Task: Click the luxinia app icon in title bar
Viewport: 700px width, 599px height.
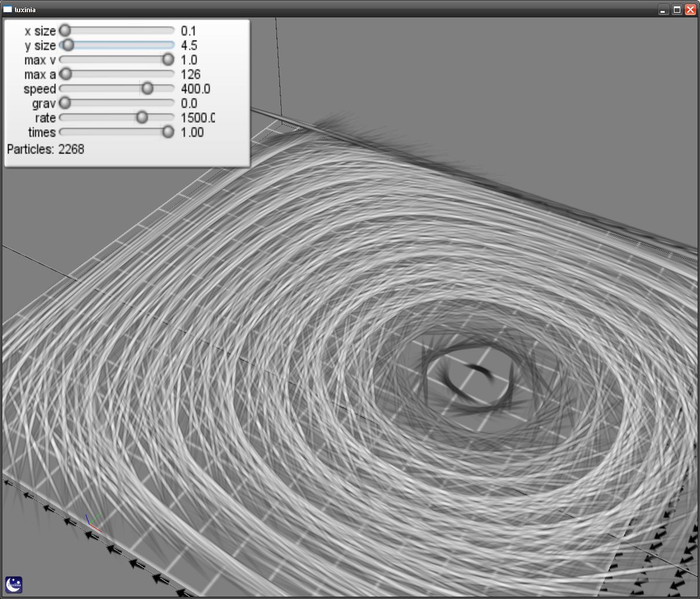Action: [x=8, y=9]
